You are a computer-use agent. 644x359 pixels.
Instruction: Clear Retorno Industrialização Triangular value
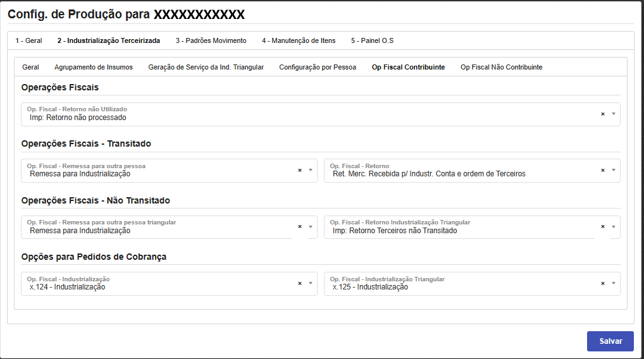tap(602, 227)
